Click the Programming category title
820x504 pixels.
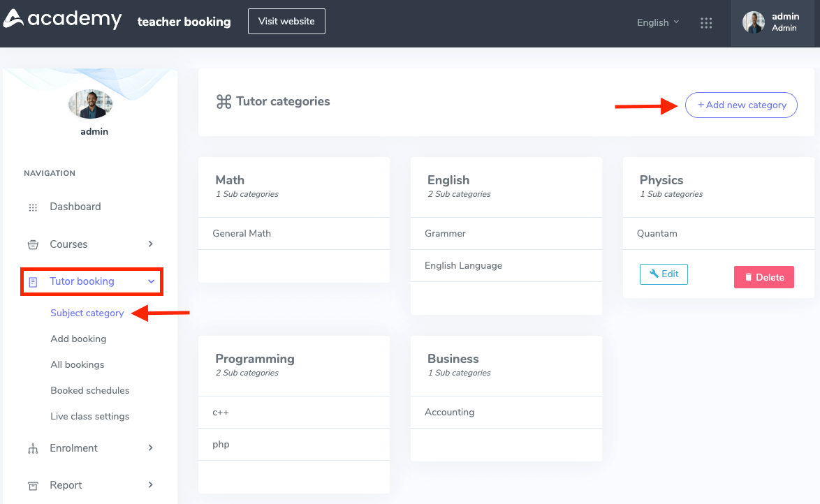tap(255, 359)
